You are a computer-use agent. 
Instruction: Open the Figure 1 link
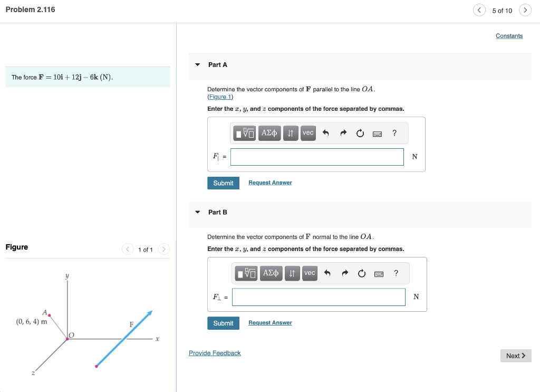point(220,97)
